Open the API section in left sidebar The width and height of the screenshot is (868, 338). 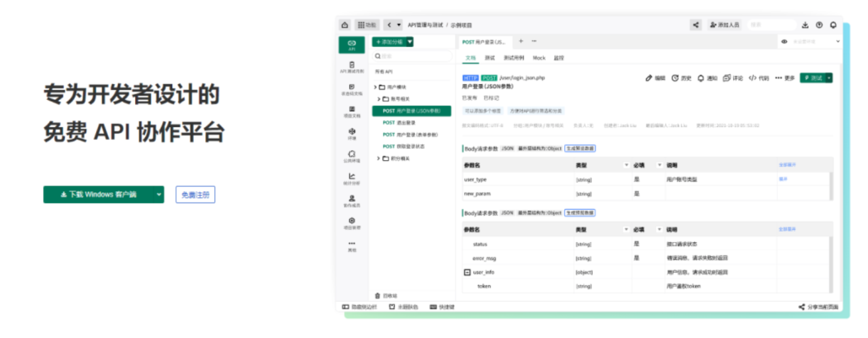(x=352, y=45)
